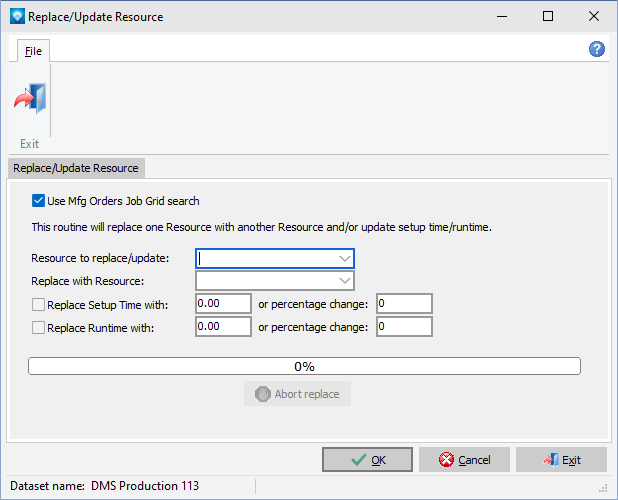Open help via the blue question mark icon
Screen dimensions: 618x500
(x=597, y=49)
